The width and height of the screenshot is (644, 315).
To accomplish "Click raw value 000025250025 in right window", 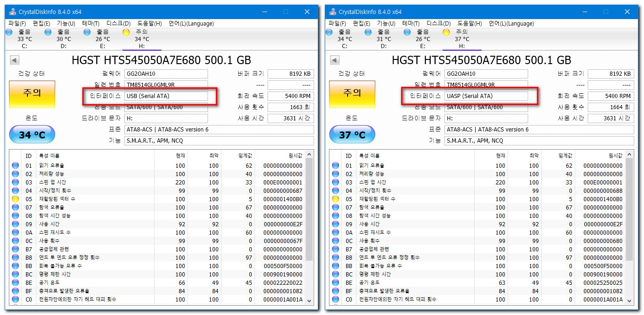I will click(603, 282).
